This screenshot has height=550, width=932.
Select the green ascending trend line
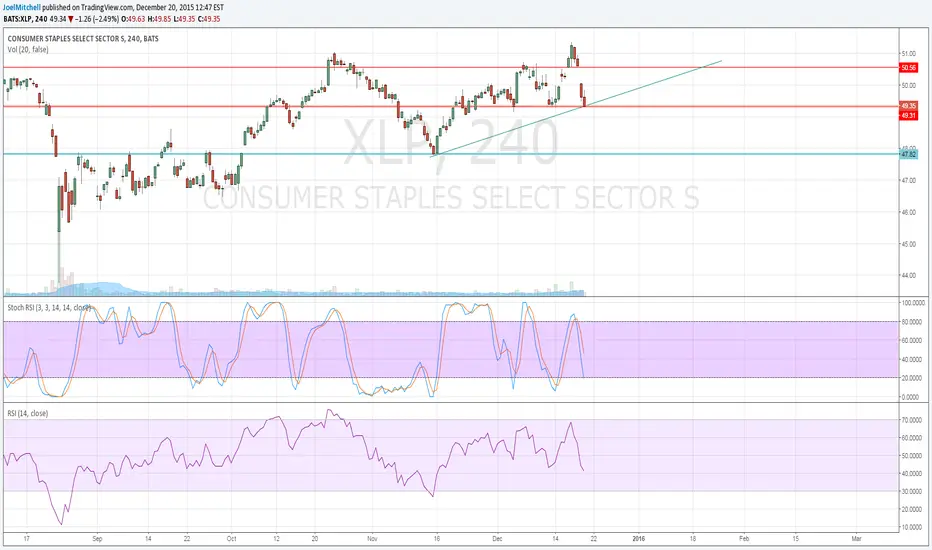pyautogui.click(x=576, y=108)
